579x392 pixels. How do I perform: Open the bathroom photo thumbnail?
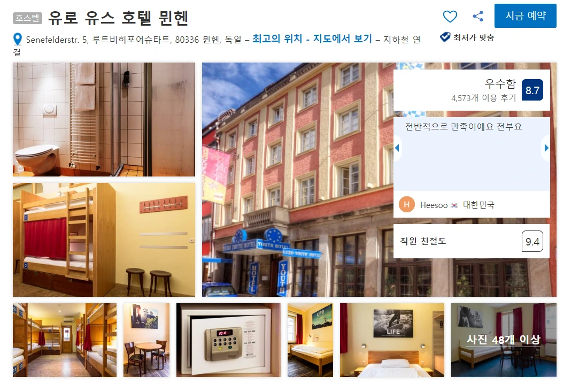point(104,119)
